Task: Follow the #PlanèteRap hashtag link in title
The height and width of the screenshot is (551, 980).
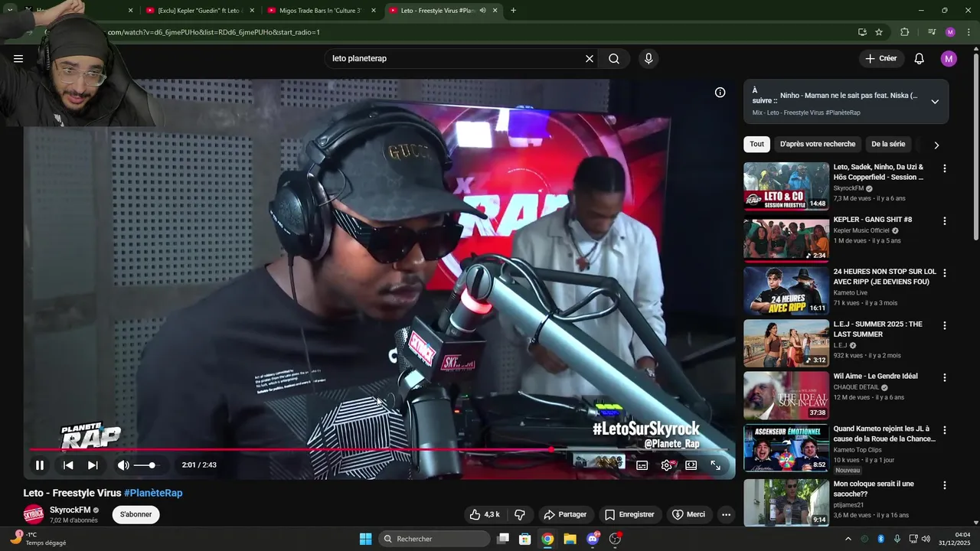Action: pos(153,493)
